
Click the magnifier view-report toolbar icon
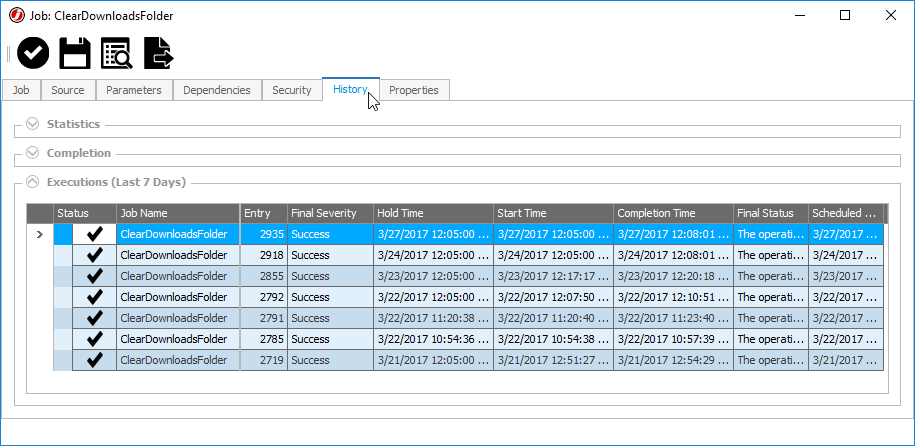(x=117, y=54)
